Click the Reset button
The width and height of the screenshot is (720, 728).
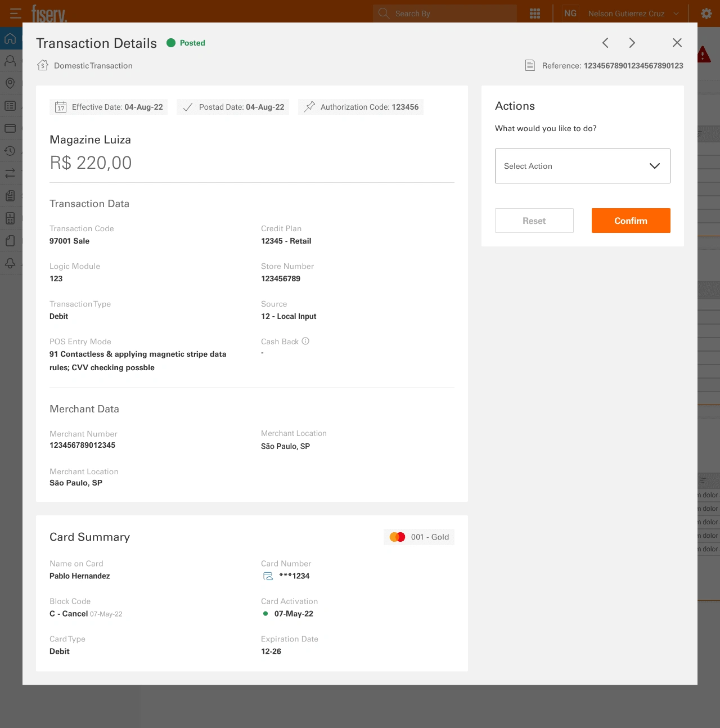[534, 221]
